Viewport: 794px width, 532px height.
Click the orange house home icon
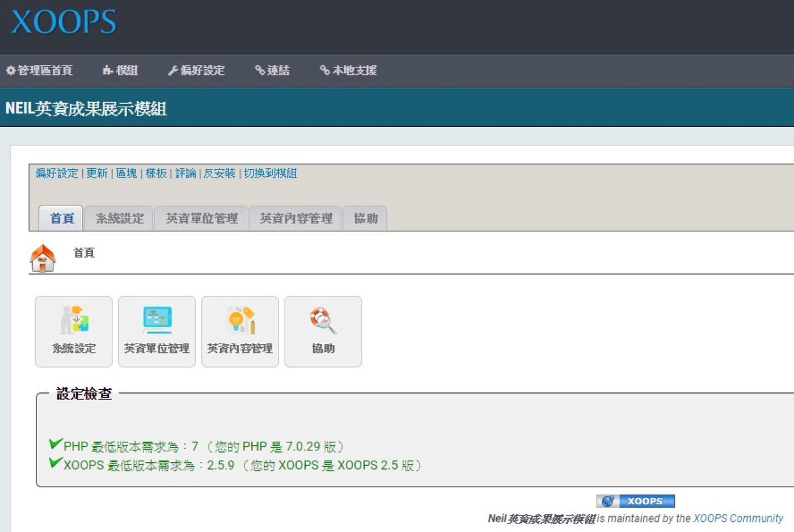pos(43,258)
